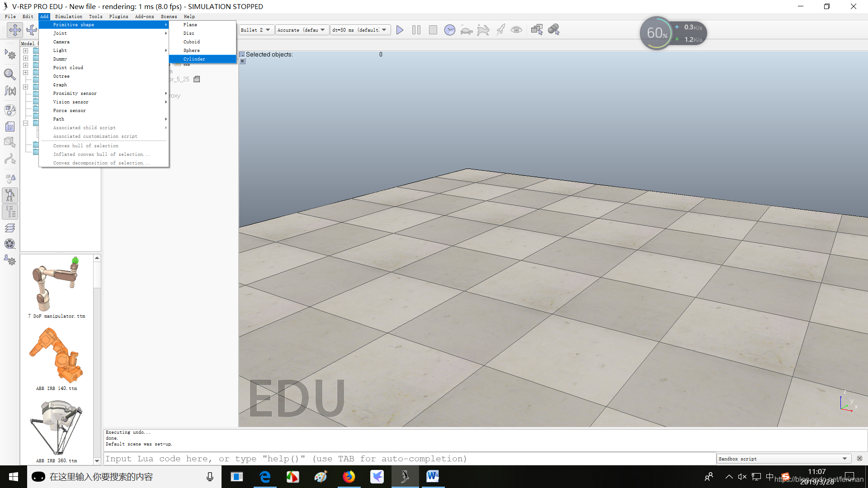Click the Play simulation button
Viewport: 868px width, 488px height.
[400, 29]
